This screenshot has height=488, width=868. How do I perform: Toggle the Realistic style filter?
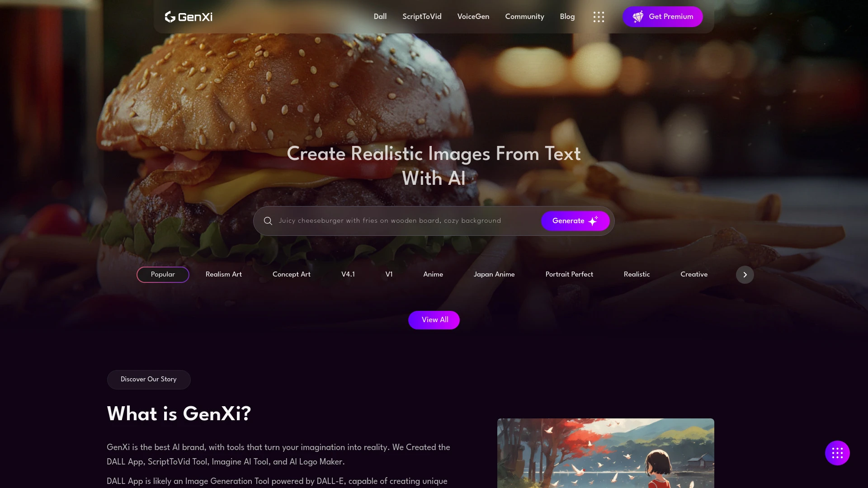click(x=637, y=274)
